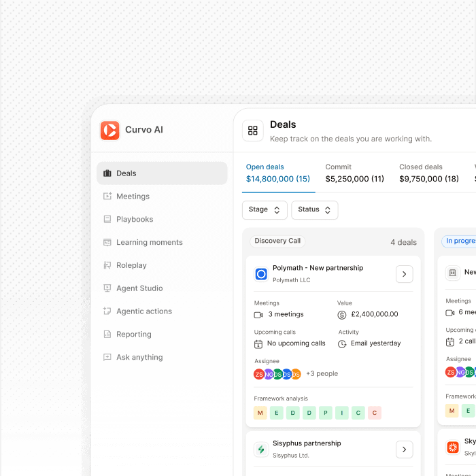
Task: Click the In progress stage label
Action: coord(459,241)
